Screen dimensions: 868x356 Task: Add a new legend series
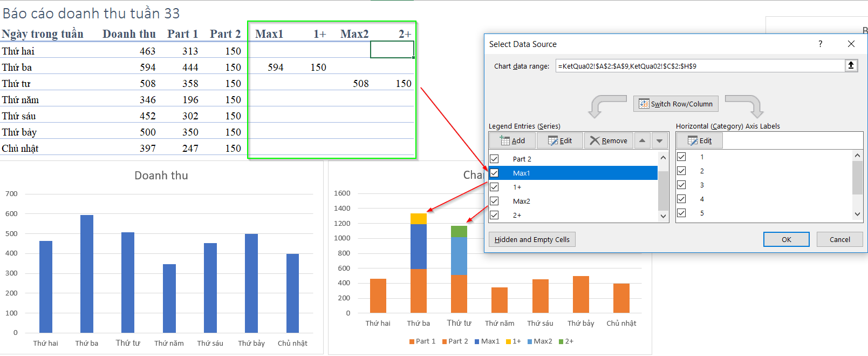point(512,140)
